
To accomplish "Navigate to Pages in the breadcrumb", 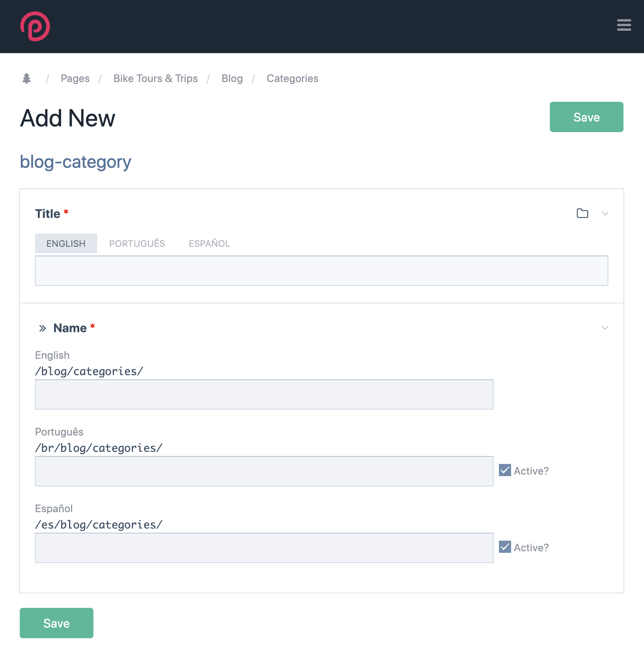I will [x=75, y=78].
